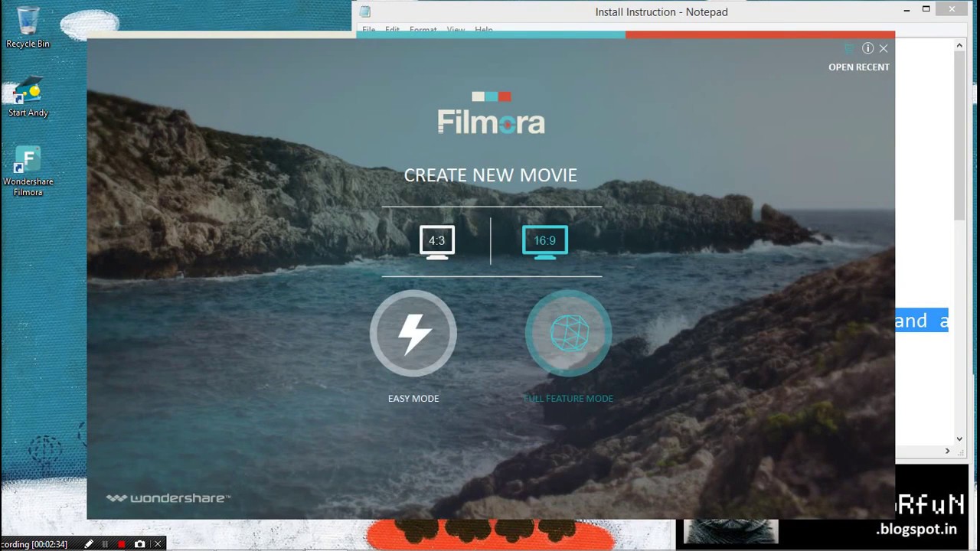The image size is (980, 551).
Task: Open the OPEN RECENT projects link
Action: tap(859, 67)
